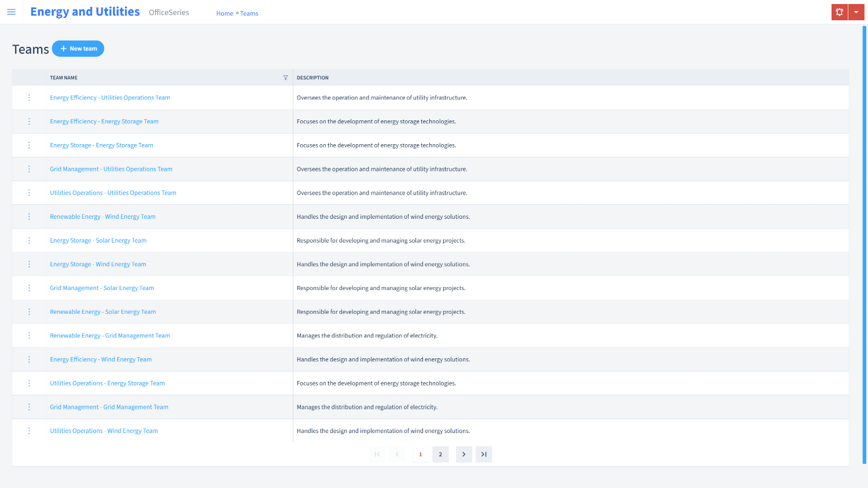Viewport: 868px width, 488px height.
Task: Navigate to Home breadcrumb
Action: [x=225, y=13]
